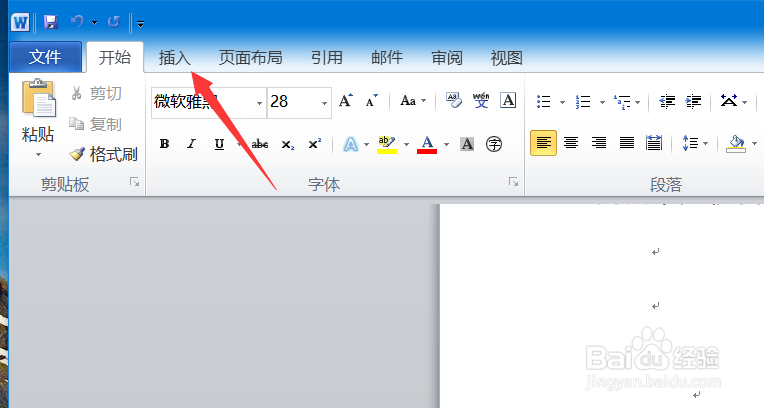Toggle superscript formatting

[314, 144]
